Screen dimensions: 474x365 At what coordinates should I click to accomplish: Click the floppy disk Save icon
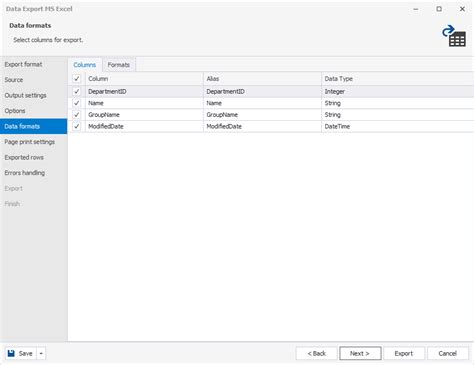point(11,353)
